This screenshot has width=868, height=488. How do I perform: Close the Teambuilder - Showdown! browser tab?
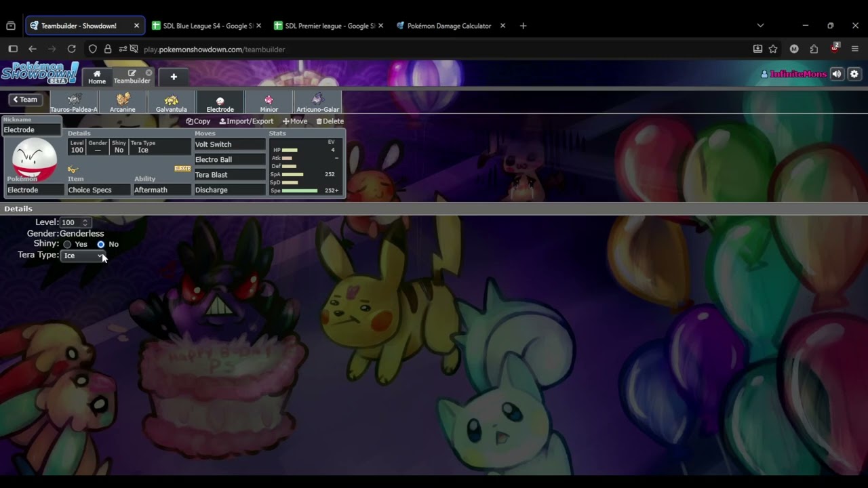coord(136,26)
